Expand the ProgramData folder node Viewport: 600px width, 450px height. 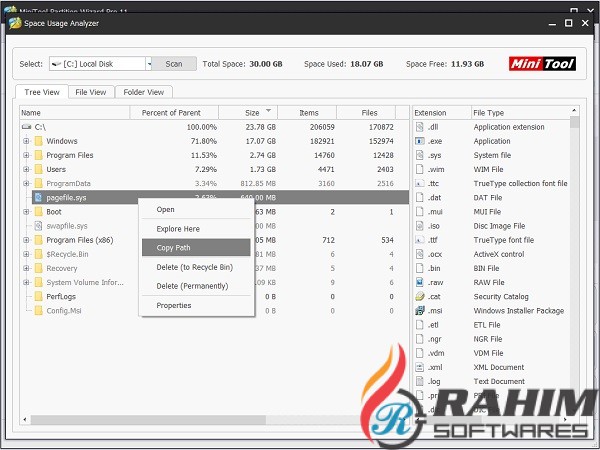[x=26, y=184]
